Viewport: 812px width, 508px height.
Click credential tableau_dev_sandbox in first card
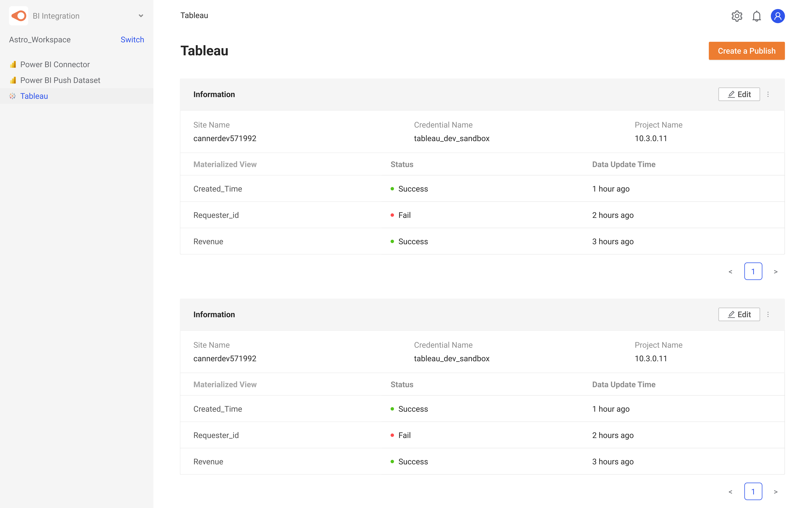(452, 138)
